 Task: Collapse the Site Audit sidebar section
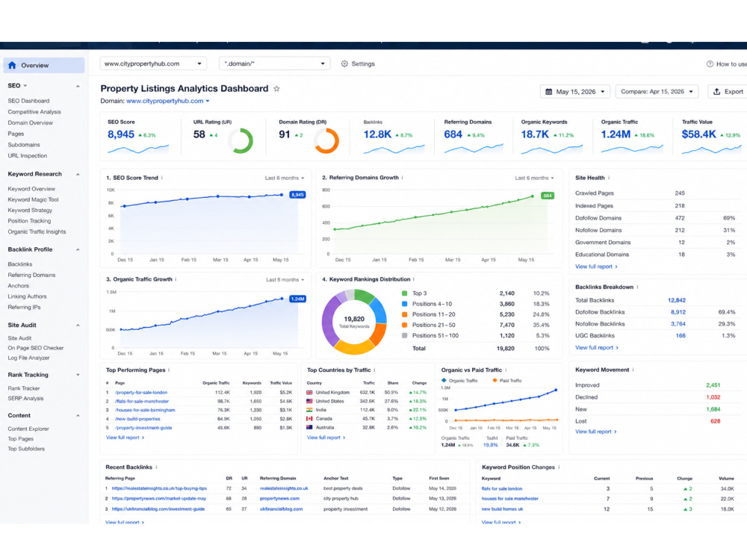[78, 326]
